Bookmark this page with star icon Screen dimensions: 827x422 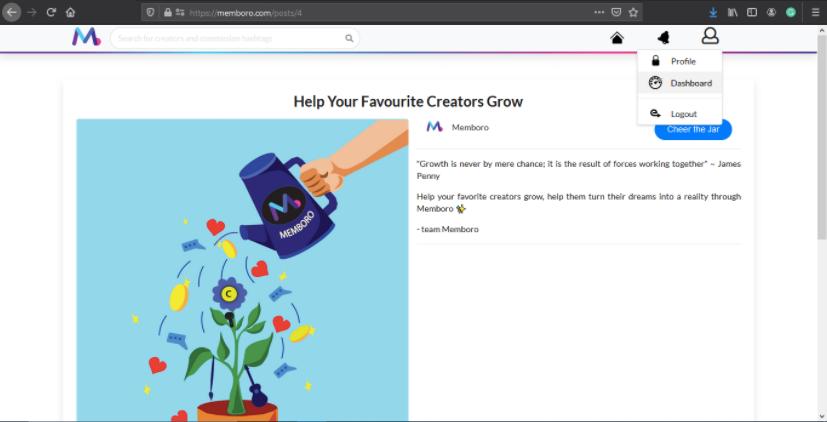point(633,12)
